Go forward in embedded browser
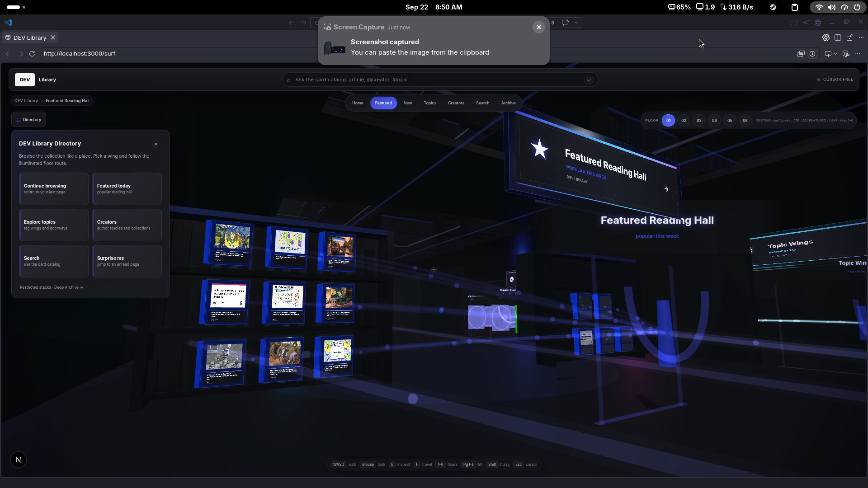 coord(20,54)
